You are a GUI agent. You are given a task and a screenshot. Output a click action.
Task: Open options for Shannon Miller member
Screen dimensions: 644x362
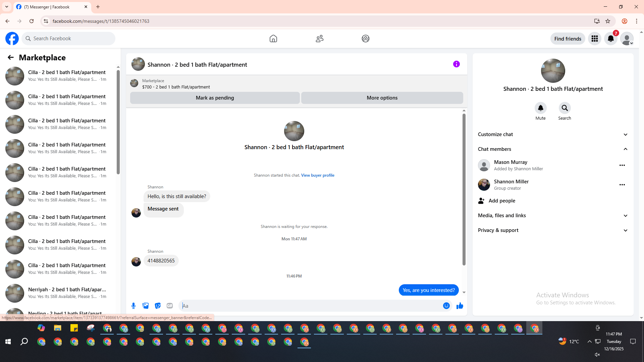pos(622,185)
